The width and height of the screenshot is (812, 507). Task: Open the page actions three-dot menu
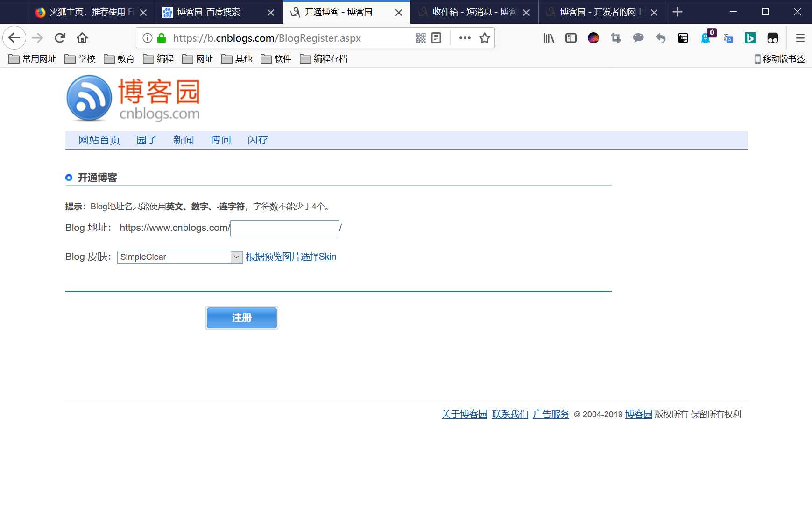[465, 38]
